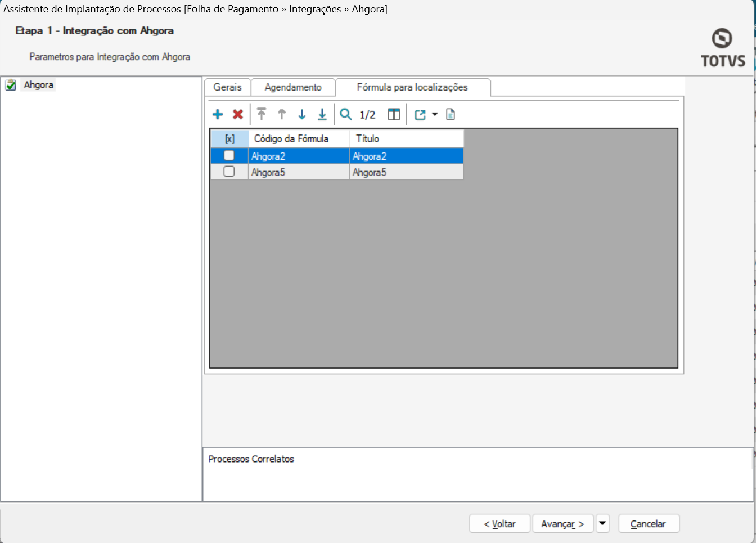
Task: Click the export icon in the grid toolbar
Action: (420, 115)
